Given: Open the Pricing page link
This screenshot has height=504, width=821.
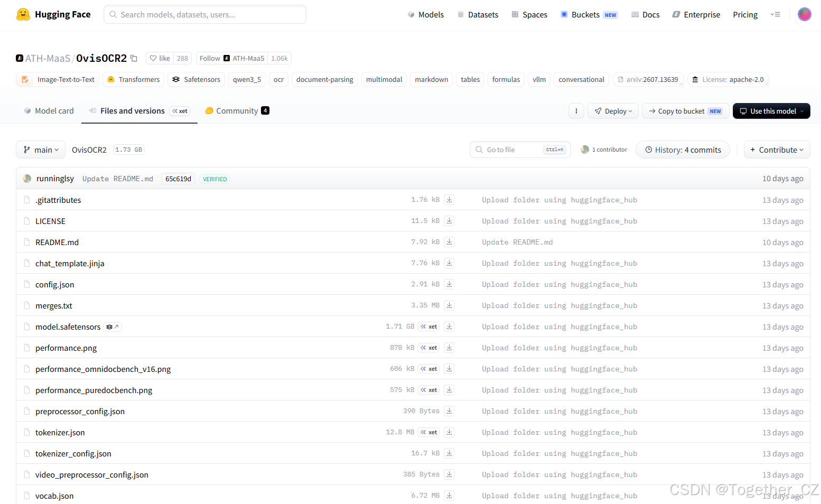Looking at the screenshot, I should tap(745, 15).
